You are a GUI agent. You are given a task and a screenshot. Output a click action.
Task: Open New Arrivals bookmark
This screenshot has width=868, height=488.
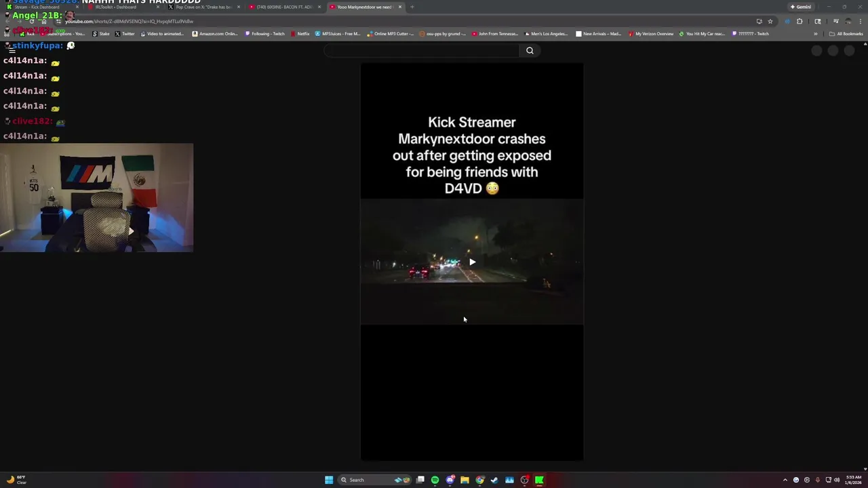coord(598,33)
